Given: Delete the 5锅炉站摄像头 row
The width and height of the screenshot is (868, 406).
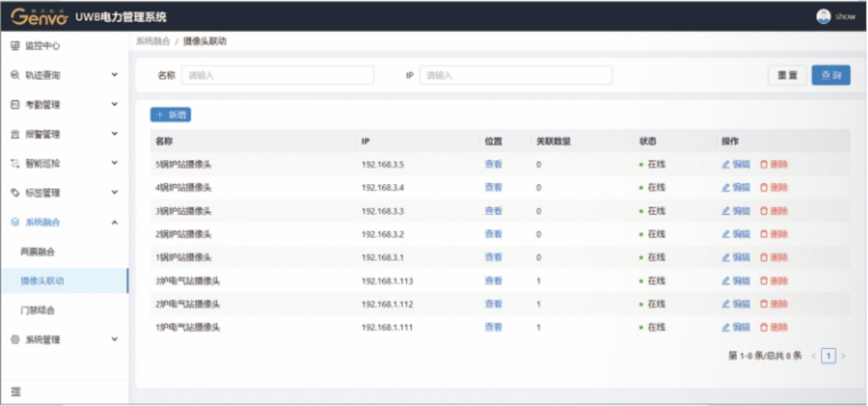Looking at the screenshot, I should click(x=774, y=164).
